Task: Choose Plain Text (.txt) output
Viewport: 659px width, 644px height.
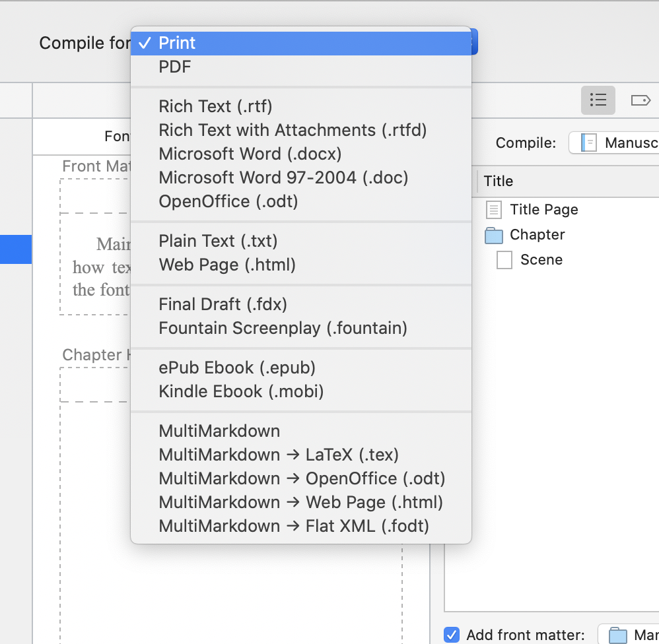Action: pos(218,241)
